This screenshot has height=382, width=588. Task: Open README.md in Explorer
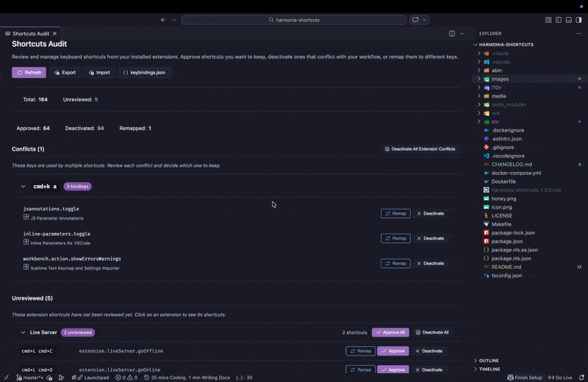click(x=506, y=267)
